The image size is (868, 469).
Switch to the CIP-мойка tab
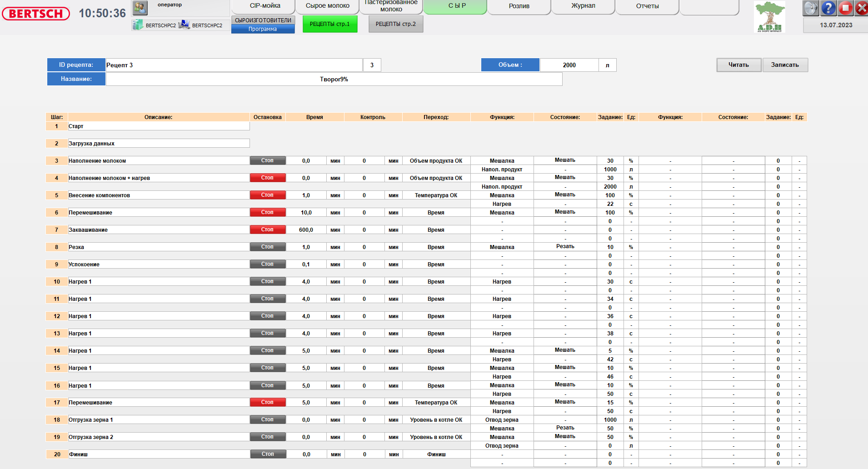coord(265,6)
